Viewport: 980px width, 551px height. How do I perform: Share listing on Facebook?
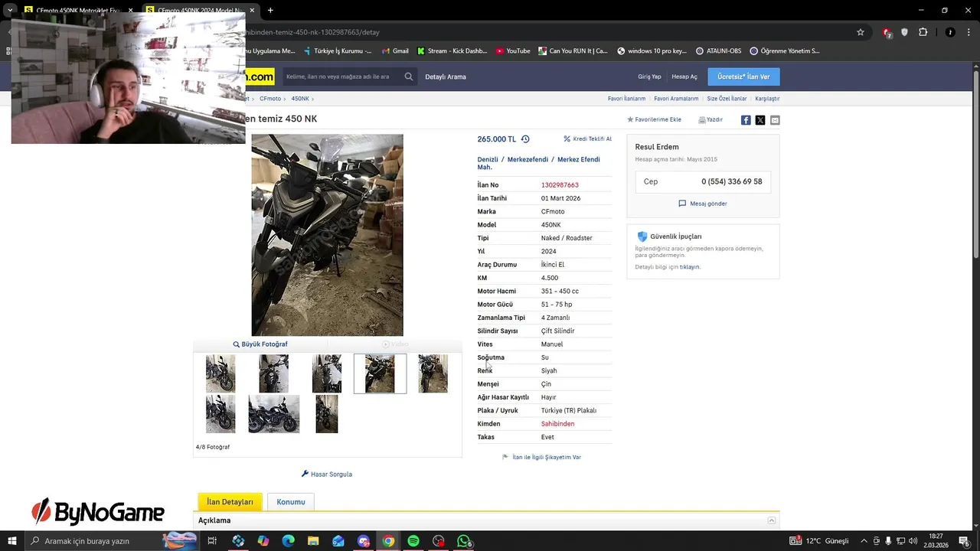746,120
